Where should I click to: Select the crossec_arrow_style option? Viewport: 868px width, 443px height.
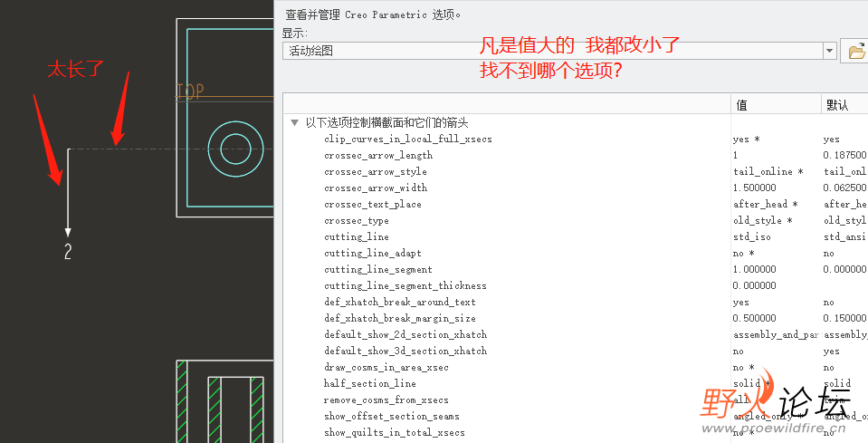[376, 171]
